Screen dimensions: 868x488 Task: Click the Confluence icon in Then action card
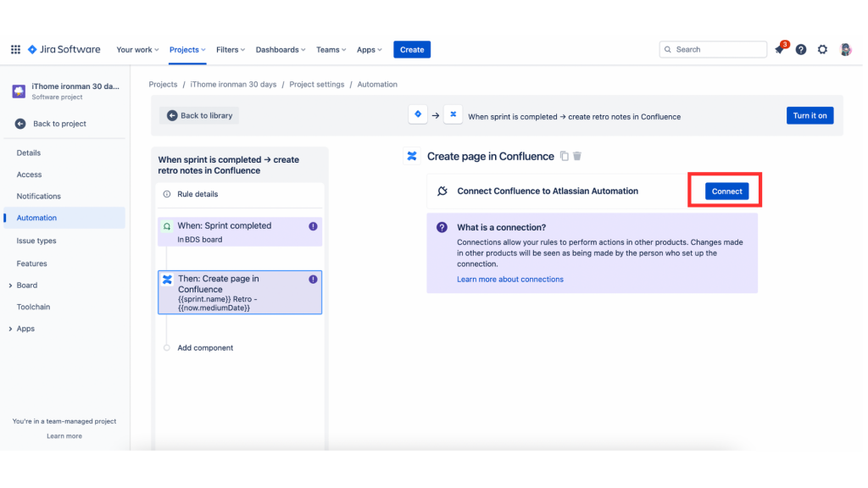167,280
